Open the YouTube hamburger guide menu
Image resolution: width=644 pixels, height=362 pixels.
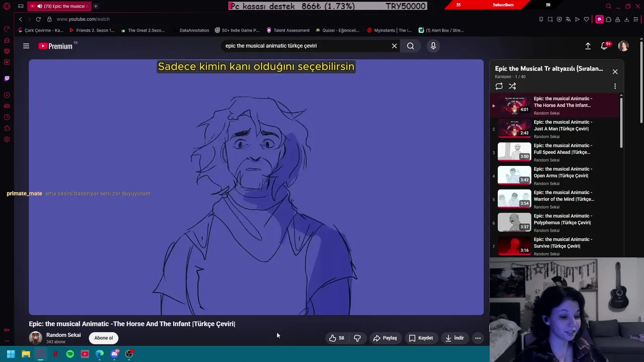click(26, 46)
